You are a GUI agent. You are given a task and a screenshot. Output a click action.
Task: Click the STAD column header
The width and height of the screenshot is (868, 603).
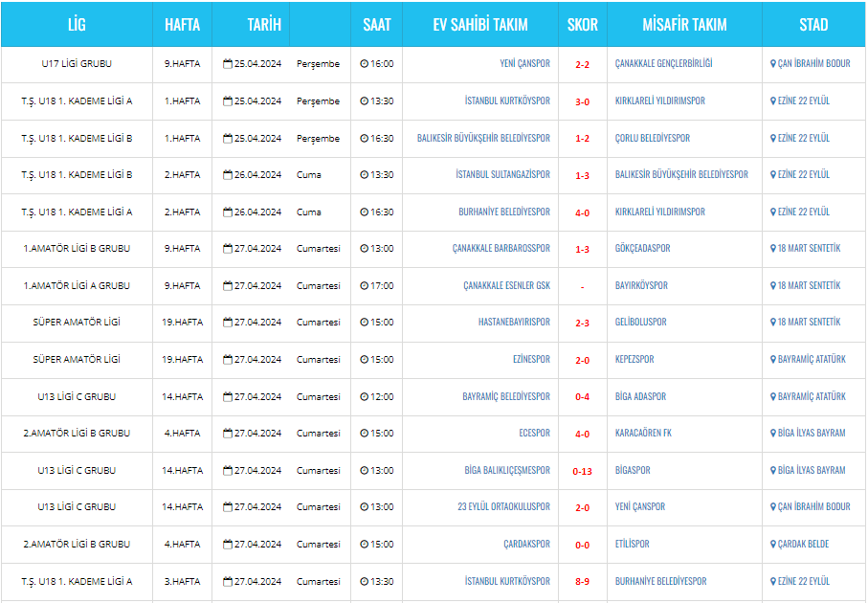[813, 24]
